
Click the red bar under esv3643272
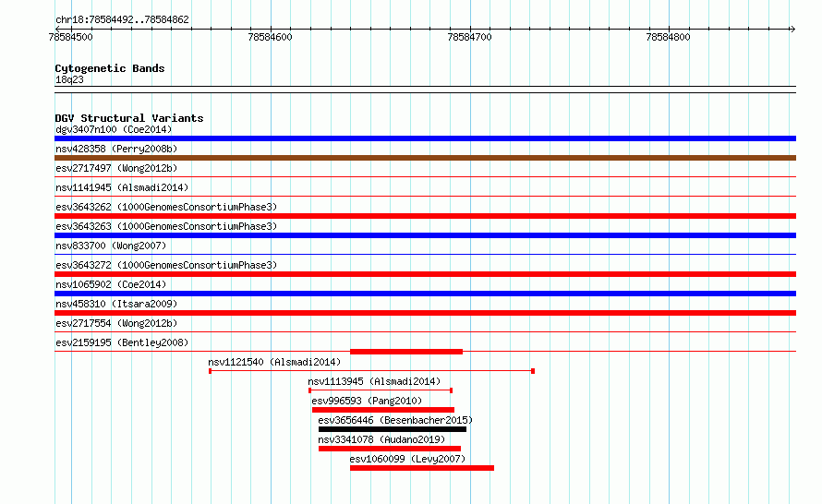point(425,274)
